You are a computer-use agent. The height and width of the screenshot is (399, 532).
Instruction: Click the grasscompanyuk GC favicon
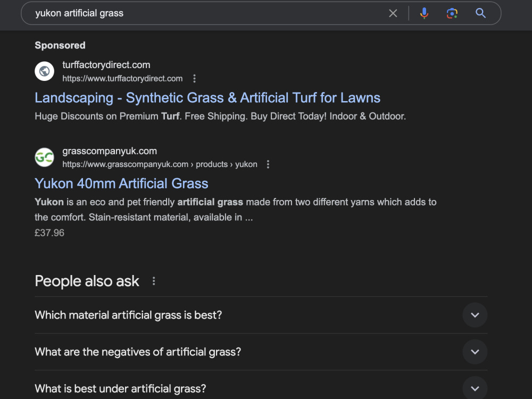pos(45,157)
